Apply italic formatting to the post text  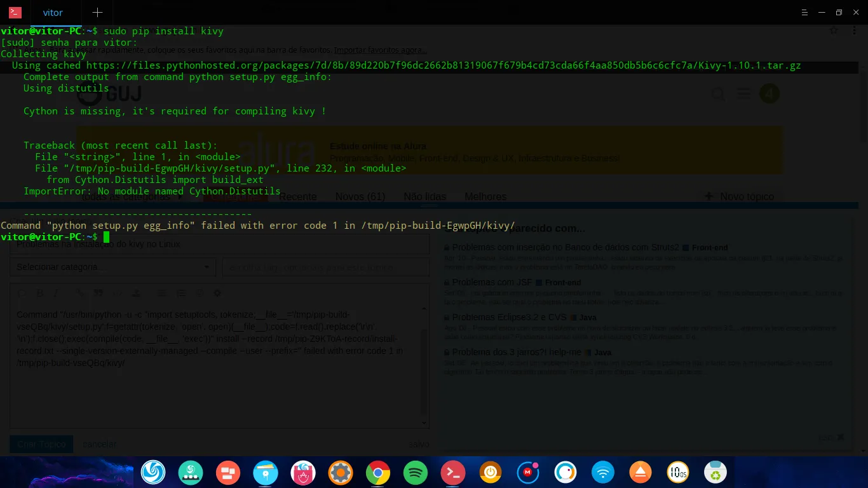[x=55, y=293]
